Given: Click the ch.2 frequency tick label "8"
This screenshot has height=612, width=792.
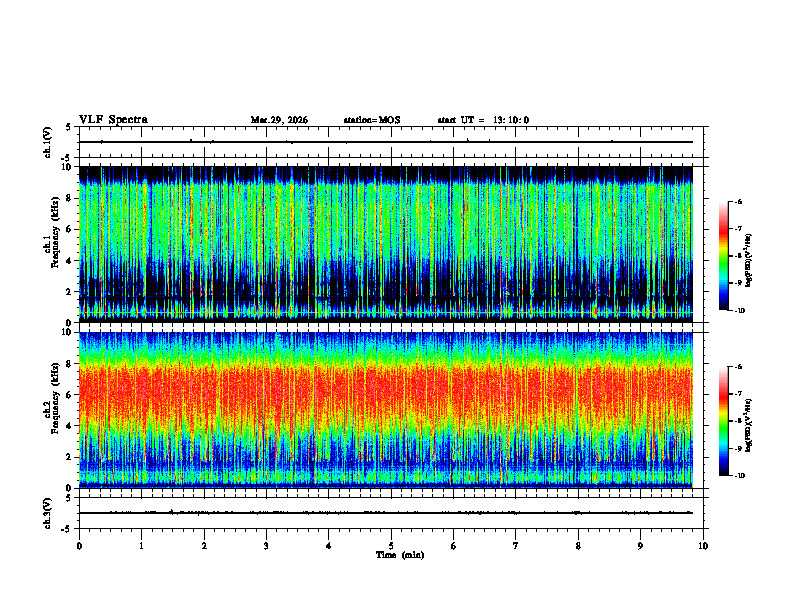Looking at the screenshot, I should coord(69,364).
